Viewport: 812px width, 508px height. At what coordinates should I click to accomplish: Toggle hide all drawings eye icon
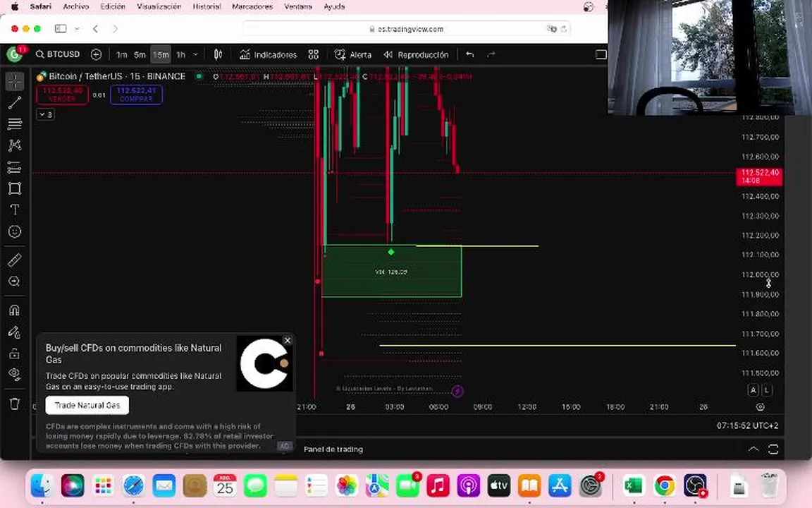pyautogui.click(x=15, y=374)
